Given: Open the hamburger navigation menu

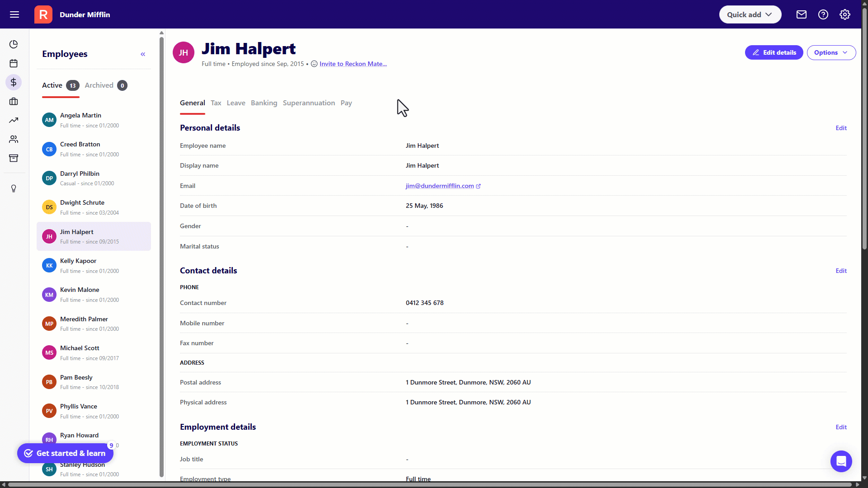Looking at the screenshot, I should click(x=14, y=14).
